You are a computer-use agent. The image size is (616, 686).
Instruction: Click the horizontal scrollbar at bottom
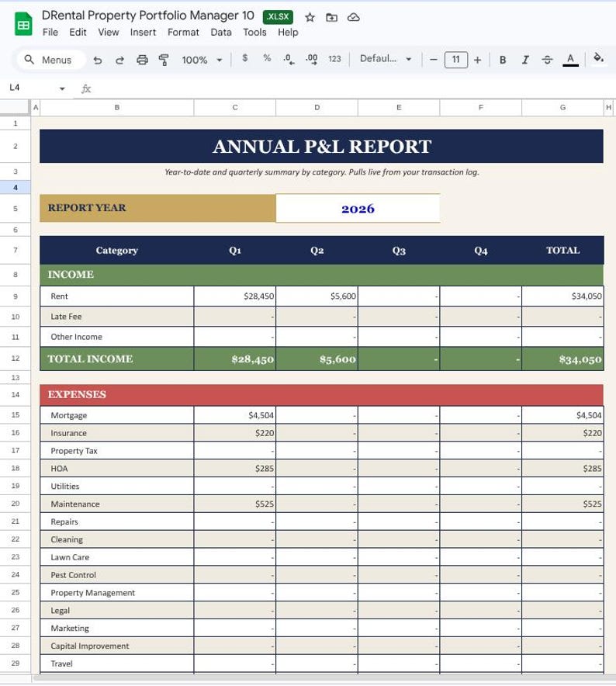(x=324, y=677)
